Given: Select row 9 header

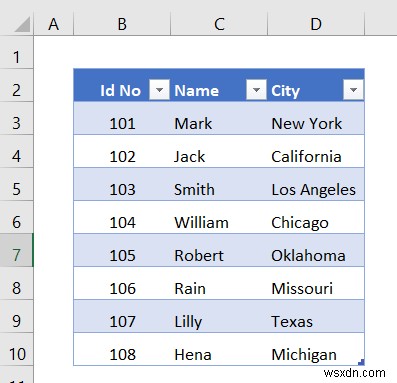Looking at the screenshot, I should click(16, 316).
